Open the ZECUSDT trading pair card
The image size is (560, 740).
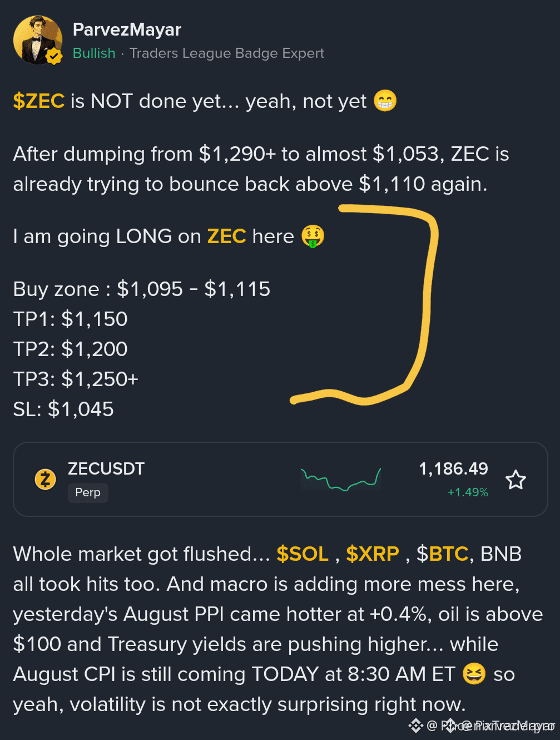(x=280, y=480)
